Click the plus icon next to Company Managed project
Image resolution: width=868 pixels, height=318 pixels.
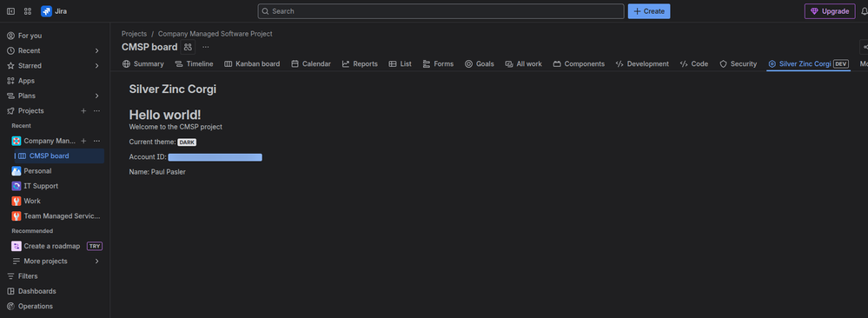(83, 141)
